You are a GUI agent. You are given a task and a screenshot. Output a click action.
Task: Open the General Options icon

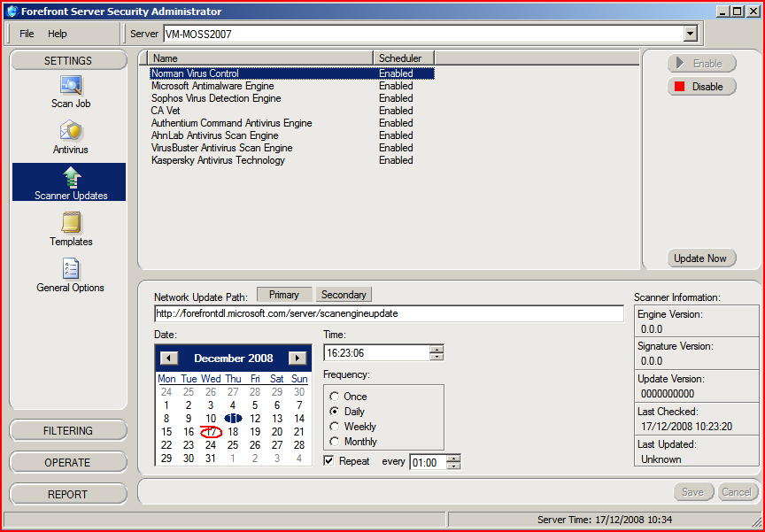70,270
